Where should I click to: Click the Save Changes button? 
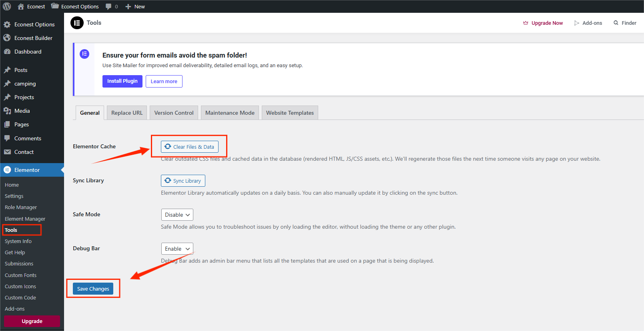(93, 289)
